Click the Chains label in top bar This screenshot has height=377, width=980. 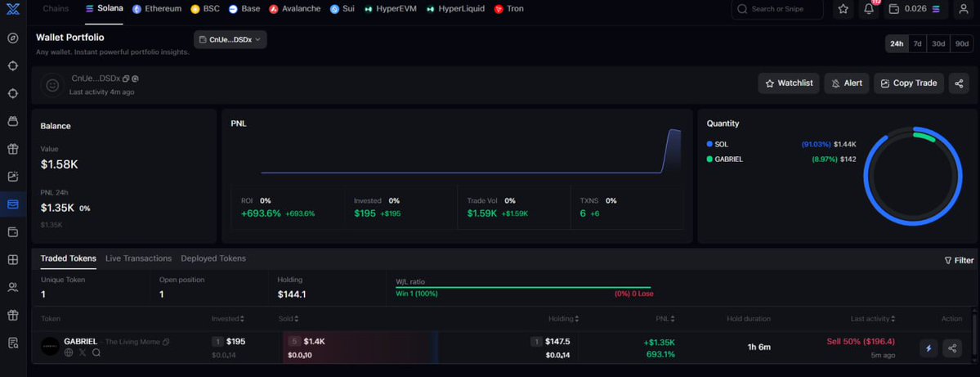point(56,9)
